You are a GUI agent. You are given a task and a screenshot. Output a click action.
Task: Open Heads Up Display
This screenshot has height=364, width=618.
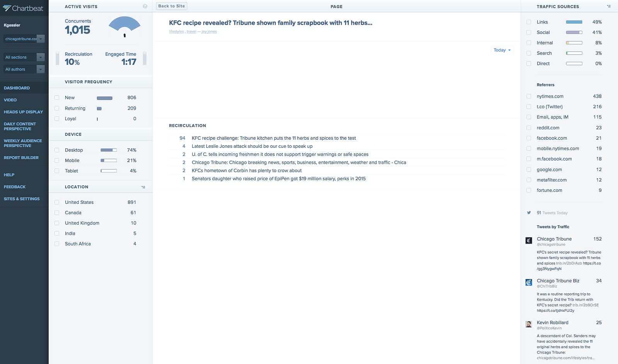tap(23, 112)
